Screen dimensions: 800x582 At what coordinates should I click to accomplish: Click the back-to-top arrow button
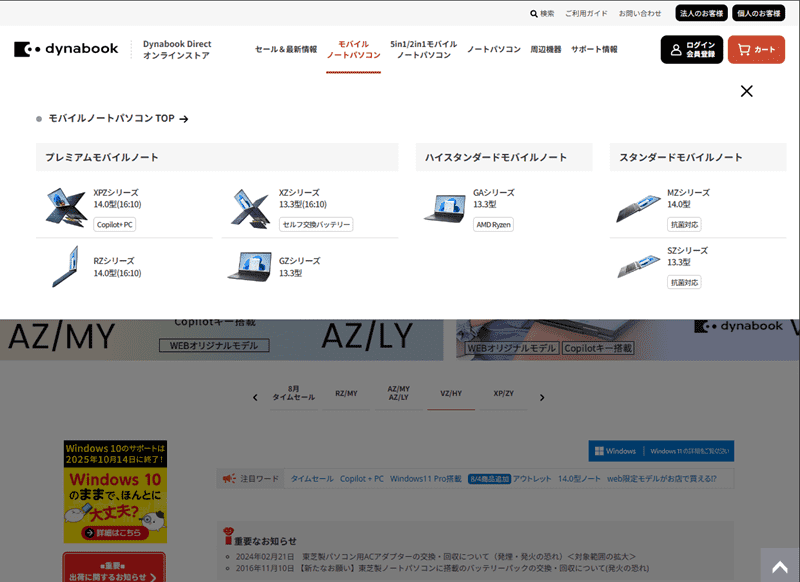click(780, 566)
